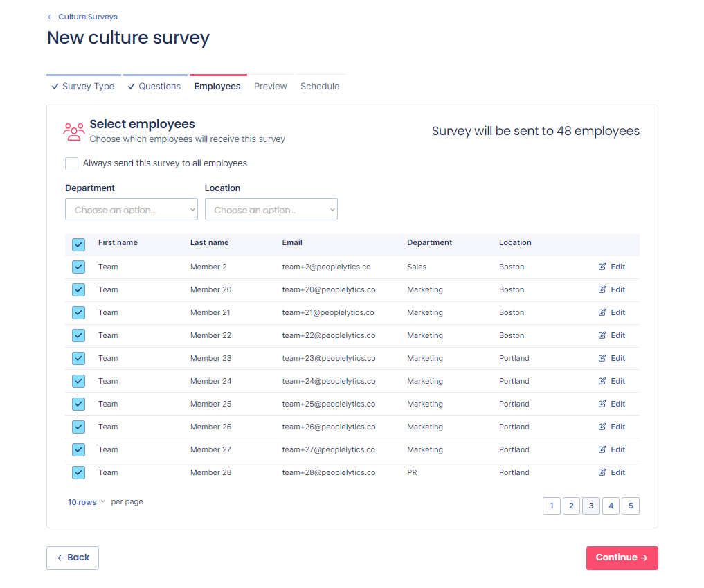Uncheck the Member 23 row checkbox

tap(79, 358)
